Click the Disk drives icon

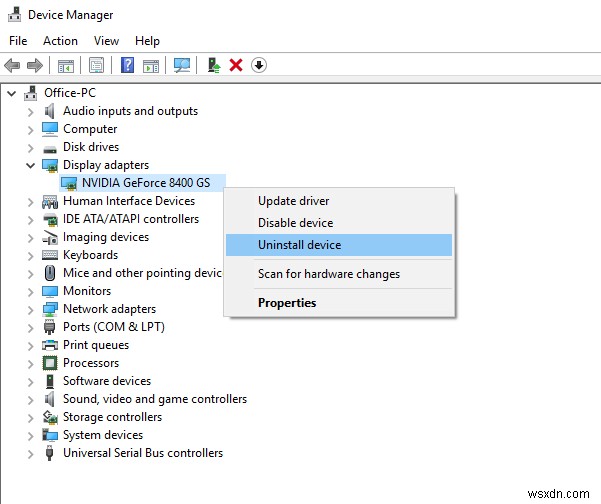pos(50,148)
